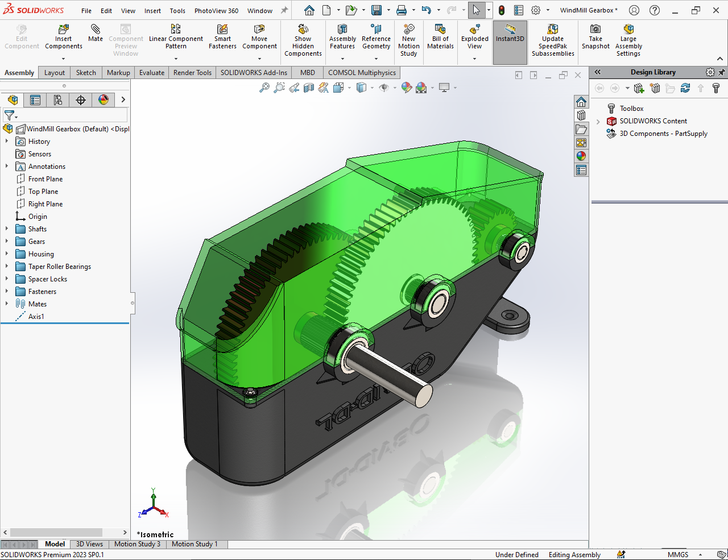Click the Home icon in title bar

pyautogui.click(x=309, y=10)
